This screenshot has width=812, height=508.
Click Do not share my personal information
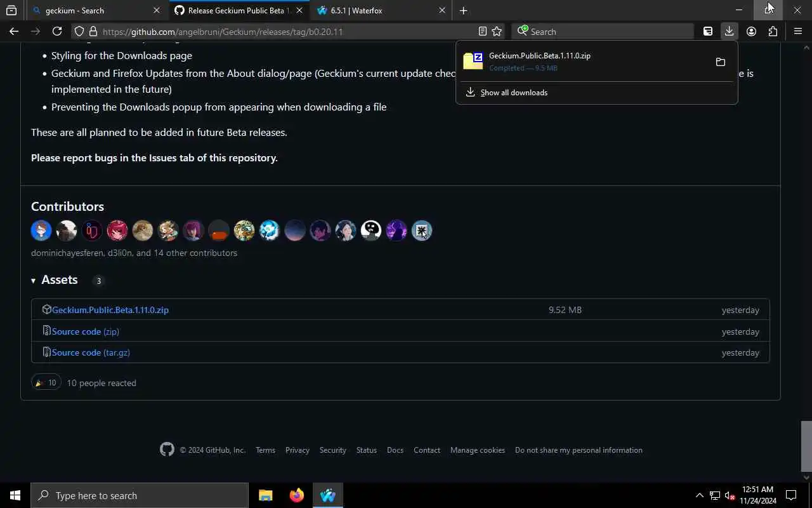pos(579,450)
